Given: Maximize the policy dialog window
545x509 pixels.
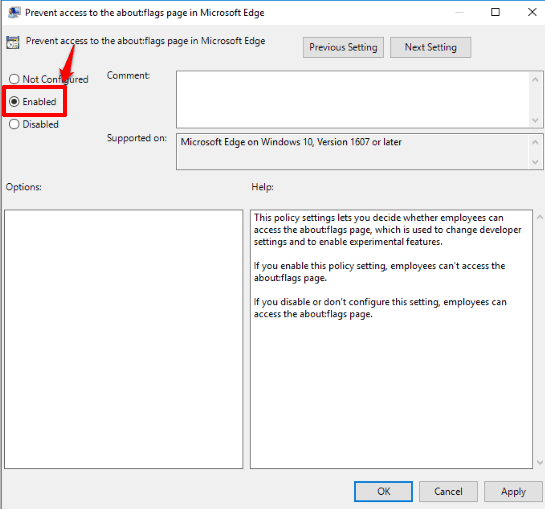Looking at the screenshot, I should coord(495,12).
